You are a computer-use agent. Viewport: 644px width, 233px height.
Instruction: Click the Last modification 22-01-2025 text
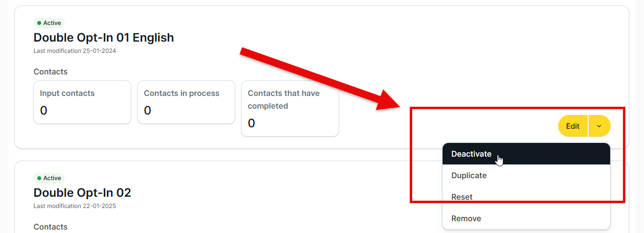pos(74,206)
